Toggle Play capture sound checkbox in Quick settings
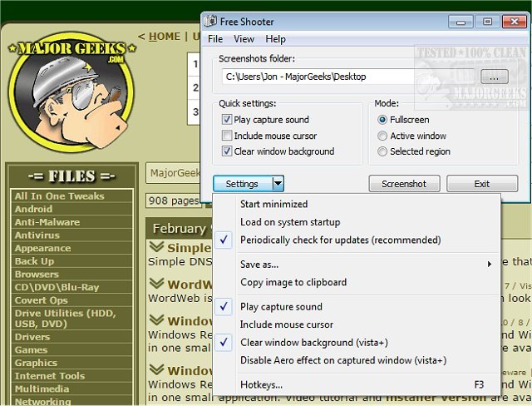 [x=227, y=120]
